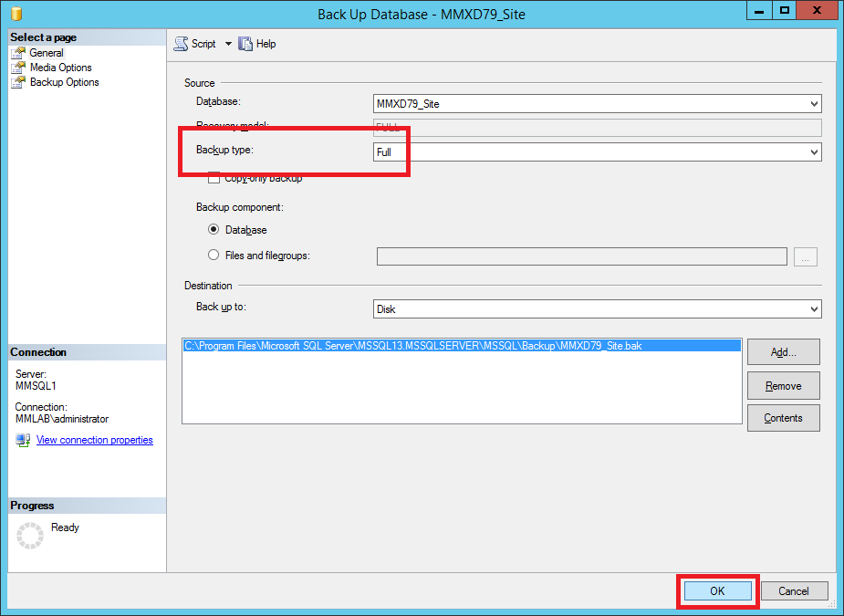Click the database icon in title bar

[16, 14]
